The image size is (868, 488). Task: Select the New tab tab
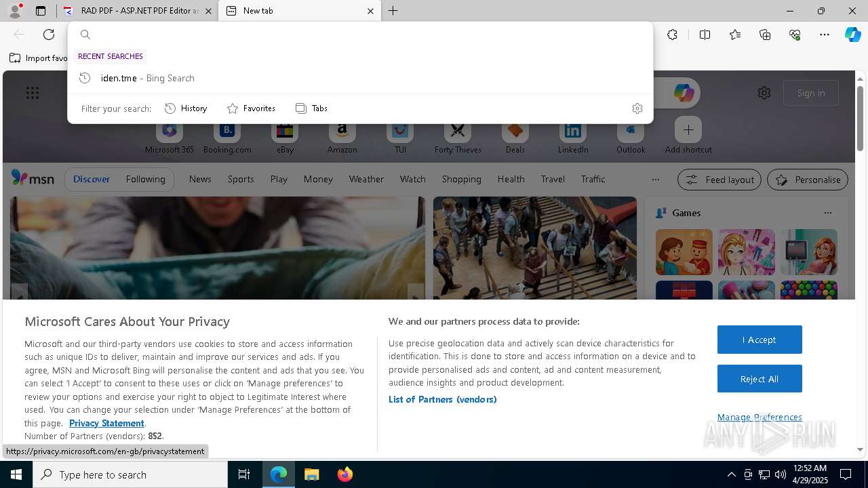point(300,11)
